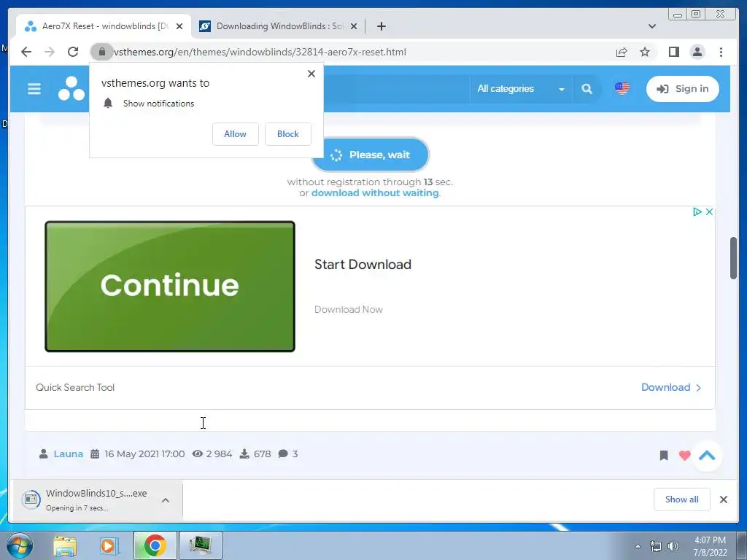747x560 pixels.
Task: Reload the current page
Action: pyautogui.click(x=73, y=52)
